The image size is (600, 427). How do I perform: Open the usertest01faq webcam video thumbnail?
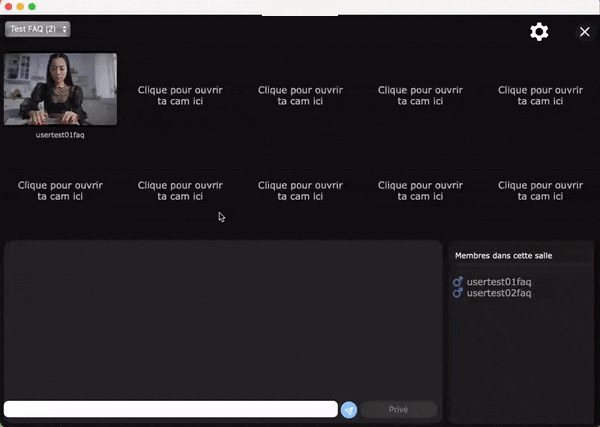[60, 89]
